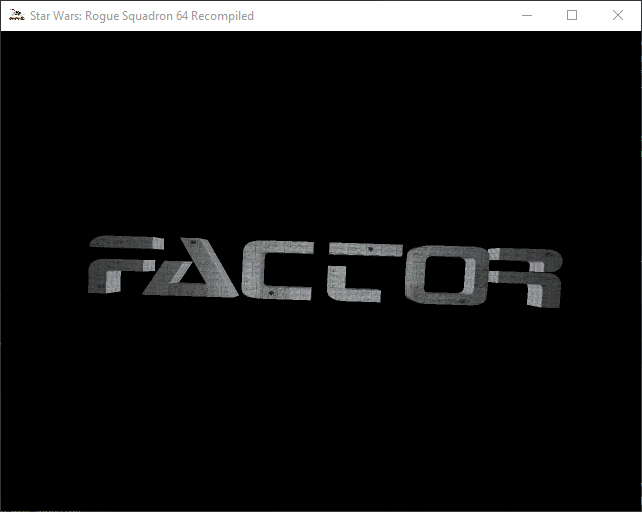Image resolution: width=642 pixels, height=512 pixels.
Task: Click the Rogue Squadron app icon in title bar
Action: click(x=17, y=15)
